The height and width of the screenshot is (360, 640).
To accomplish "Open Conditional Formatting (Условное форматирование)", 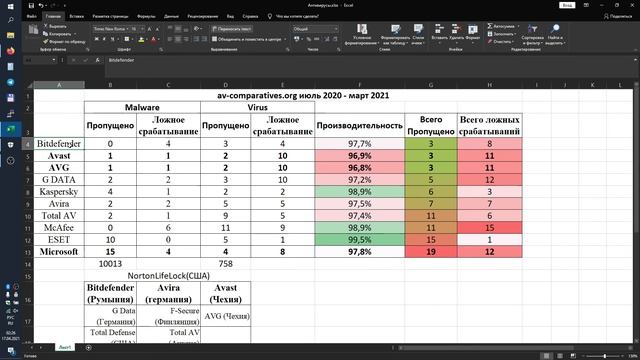I will click(x=362, y=34).
